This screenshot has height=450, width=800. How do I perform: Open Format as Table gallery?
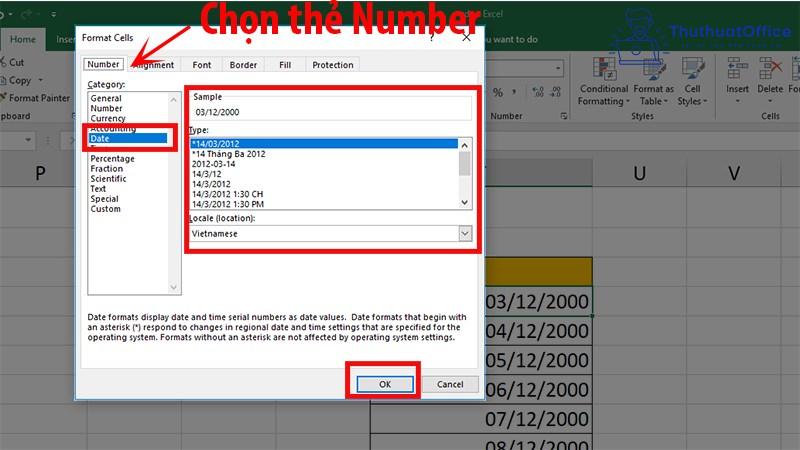point(654,82)
